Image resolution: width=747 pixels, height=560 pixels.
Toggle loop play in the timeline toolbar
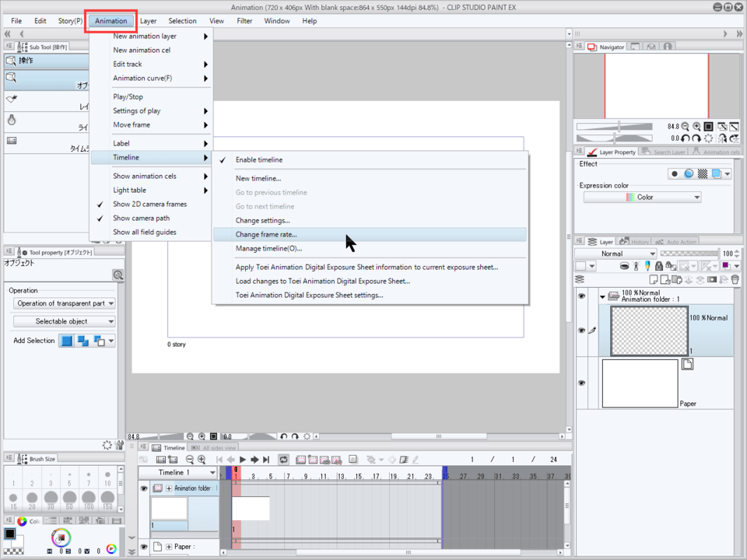284,460
